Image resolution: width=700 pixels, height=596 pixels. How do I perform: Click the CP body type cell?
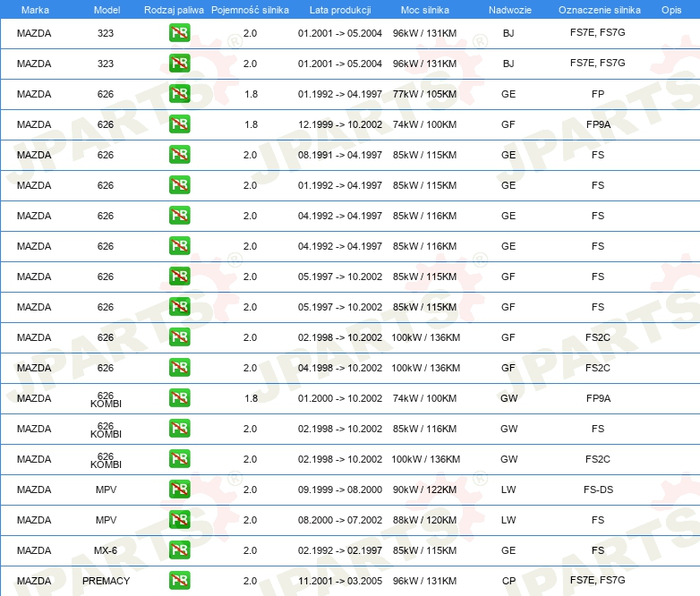pos(508,581)
